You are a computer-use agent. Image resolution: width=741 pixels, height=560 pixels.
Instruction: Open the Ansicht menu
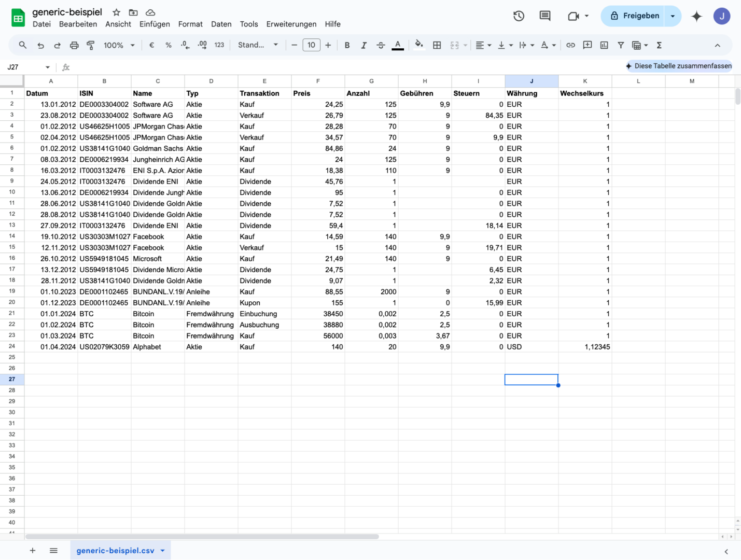click(118, 24)
